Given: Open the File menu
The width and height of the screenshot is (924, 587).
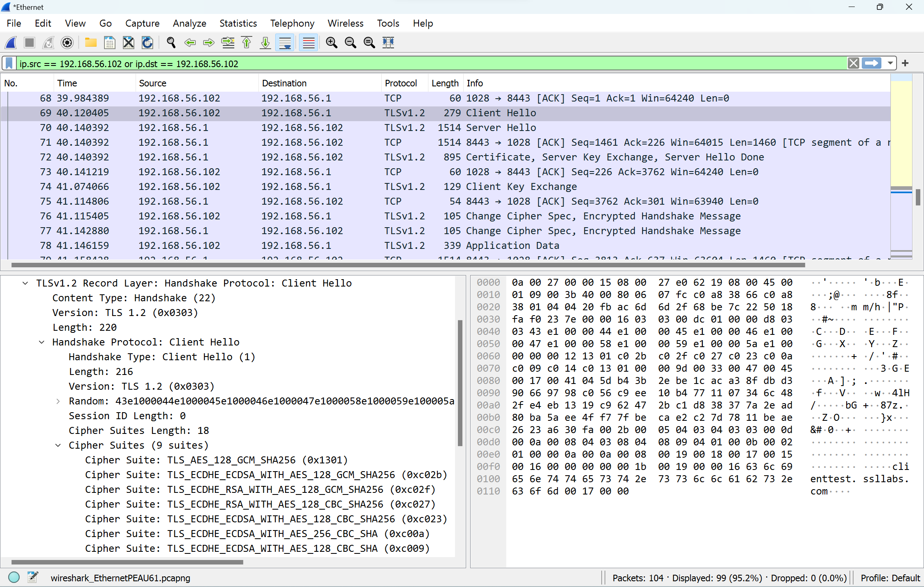Looking at the screenshot, I should [14, 23].
